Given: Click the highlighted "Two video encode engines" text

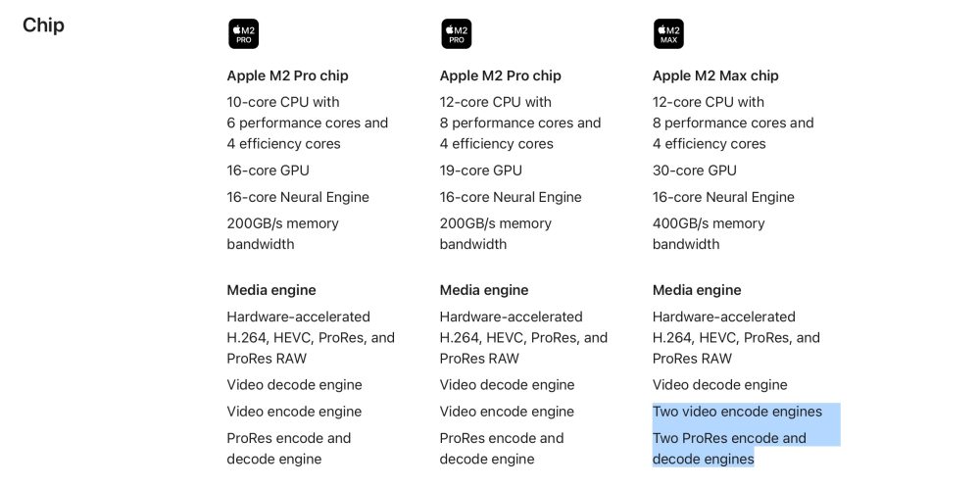Looking at the screenshot, I should (x=737, y=412).
